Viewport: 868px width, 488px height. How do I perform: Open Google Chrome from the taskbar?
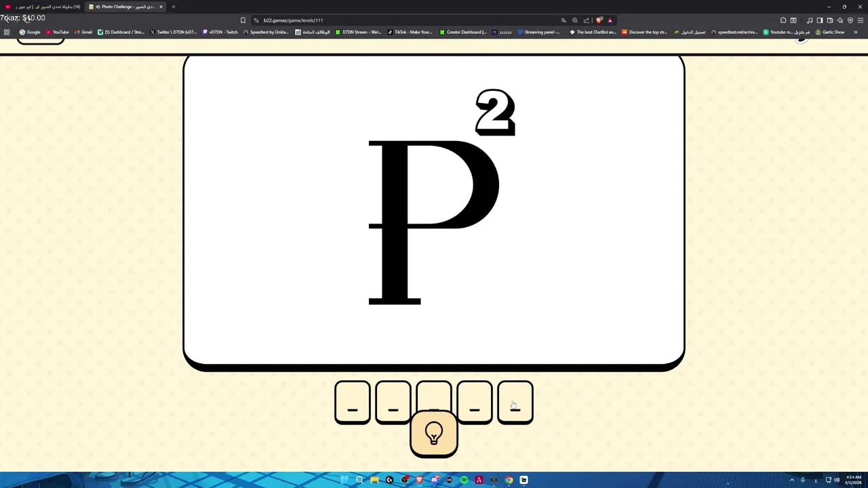point(509,480)
